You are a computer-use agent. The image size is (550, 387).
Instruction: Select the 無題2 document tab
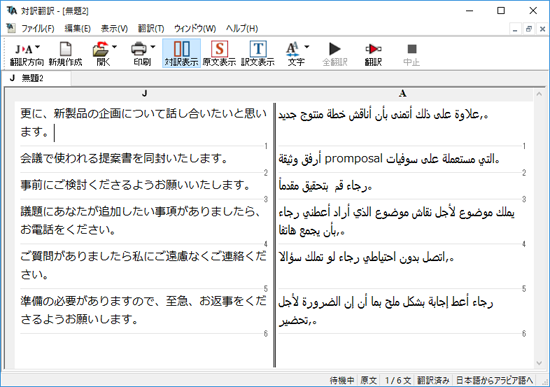tap(36, 78)
